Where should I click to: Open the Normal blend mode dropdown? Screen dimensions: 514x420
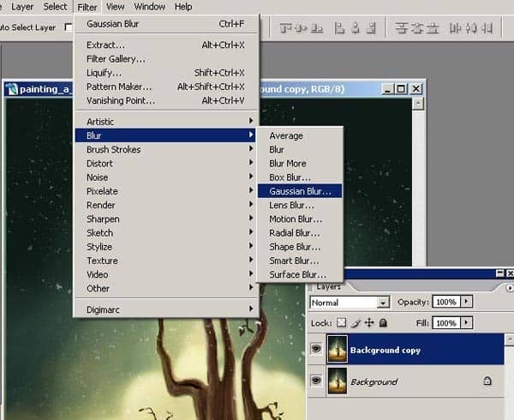[350, 303]
